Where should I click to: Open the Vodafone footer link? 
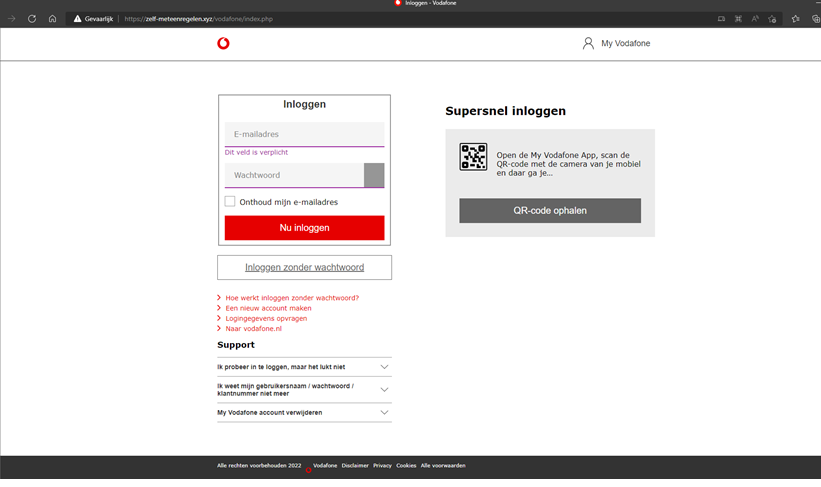coord(325,466)
